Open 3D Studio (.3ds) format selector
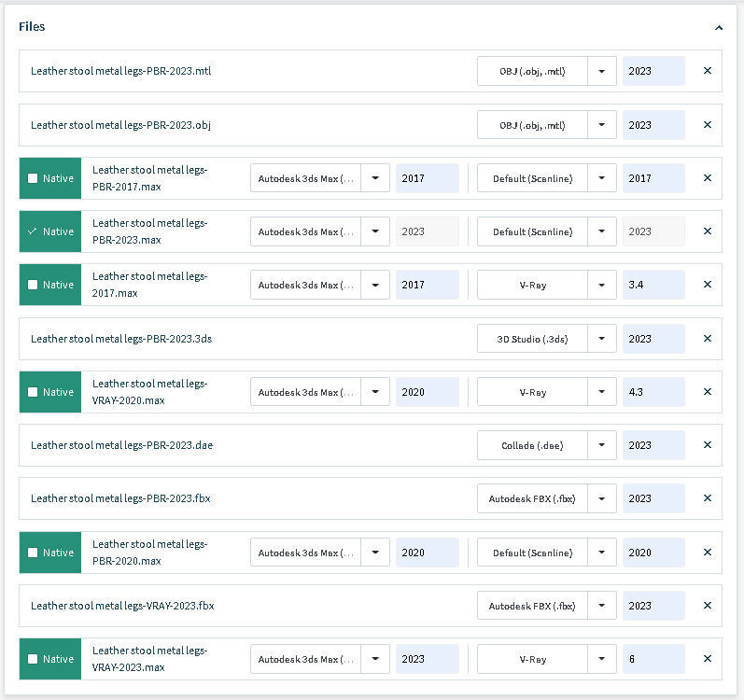The width and height of the screenshot is (744, 700). [x=602, y=339]
